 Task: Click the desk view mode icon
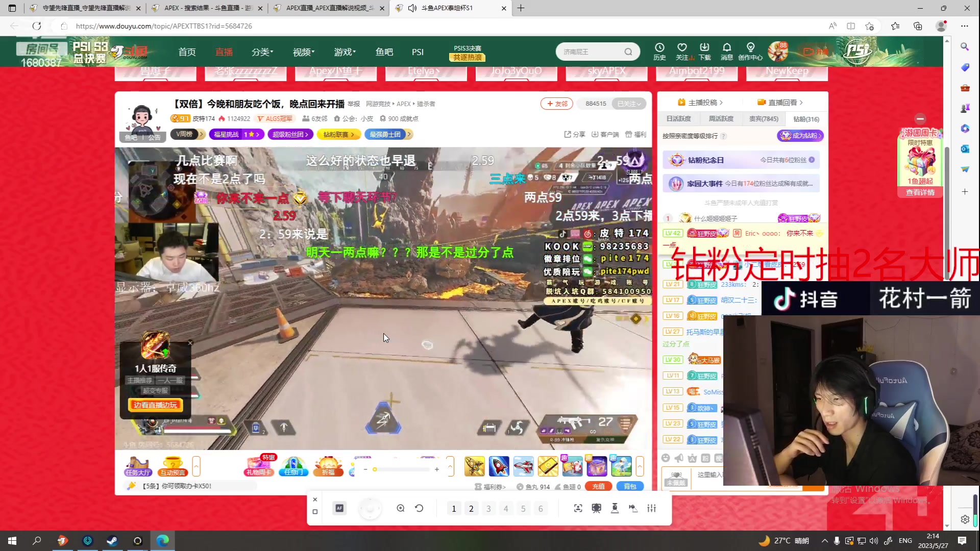pyautogui.click(x=615, y=508)
